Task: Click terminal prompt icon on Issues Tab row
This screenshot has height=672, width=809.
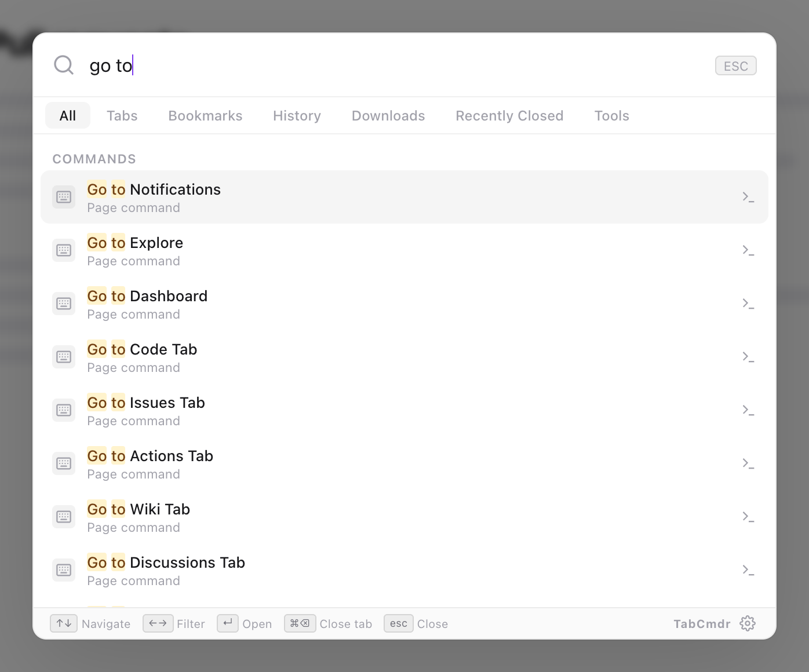Action: [x=748, y=410]
